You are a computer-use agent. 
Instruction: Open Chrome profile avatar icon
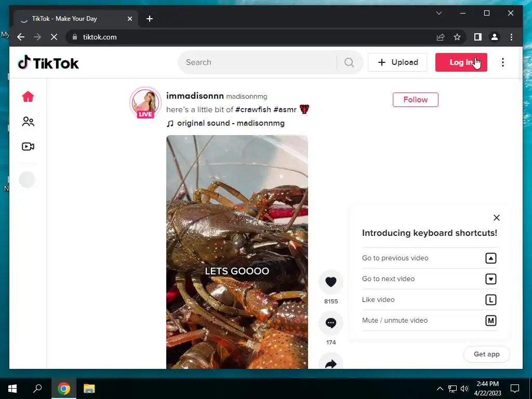click(495, 37)
